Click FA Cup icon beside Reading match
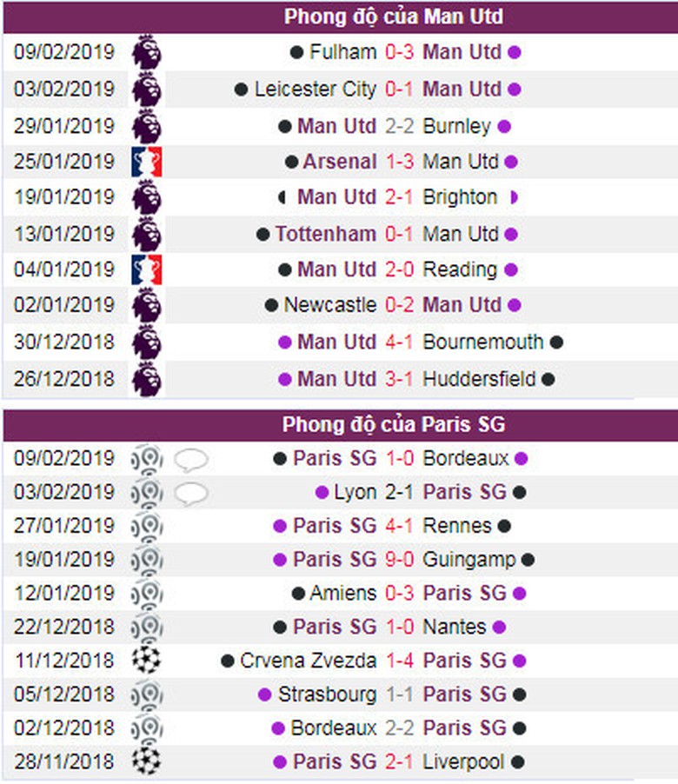Viewport: 678px width, 784px height. coord(147,269)
